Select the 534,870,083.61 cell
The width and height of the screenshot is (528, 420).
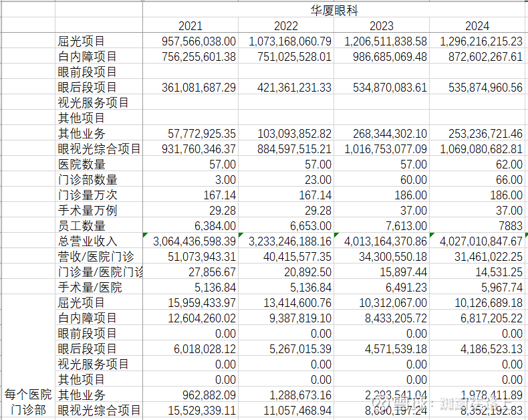click(x=382, y=87)
